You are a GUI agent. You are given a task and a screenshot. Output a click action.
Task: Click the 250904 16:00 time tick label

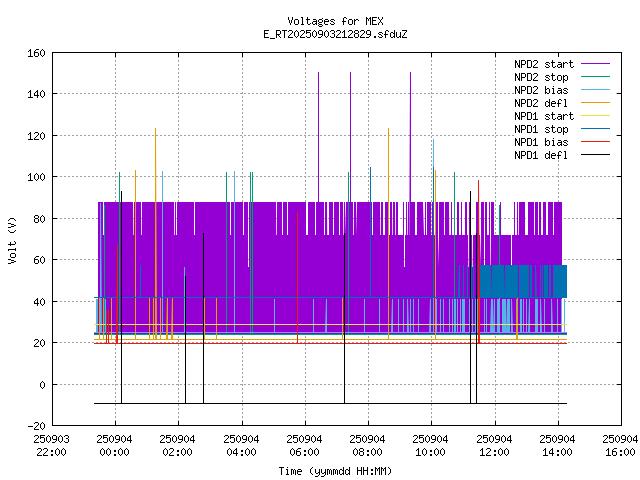(x=620, y=444)
